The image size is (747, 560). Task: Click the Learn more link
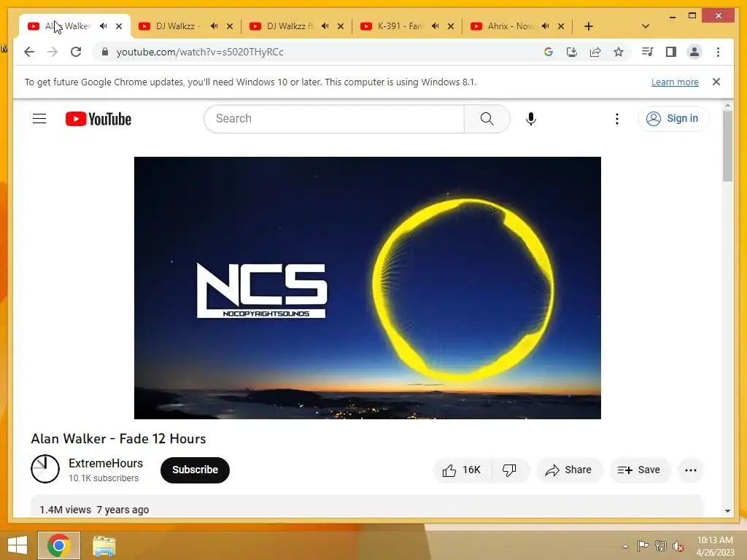coord(675,82)
